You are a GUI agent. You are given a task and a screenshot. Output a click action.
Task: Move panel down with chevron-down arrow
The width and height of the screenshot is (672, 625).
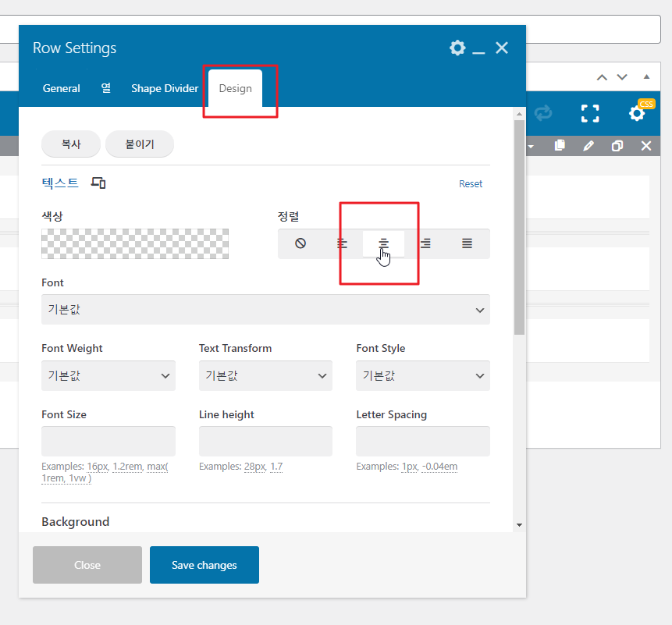tap(622, 77)
